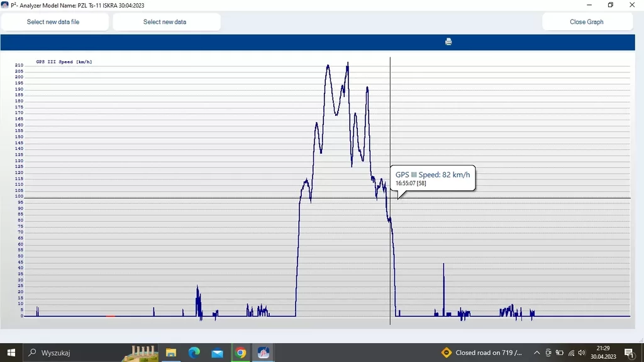Image resolution: width=644 pixels, height=362 pixels.
Task: Click the P² Analyzer taskbar icon
Action: click(264, 353)
